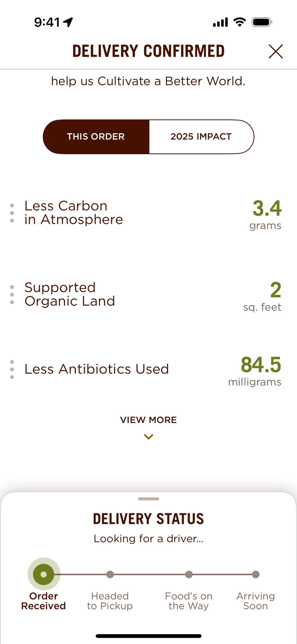Tap the Arriving Soon progress dot
The width and height of the screenshot is (297, 644).
coord(256,574)
